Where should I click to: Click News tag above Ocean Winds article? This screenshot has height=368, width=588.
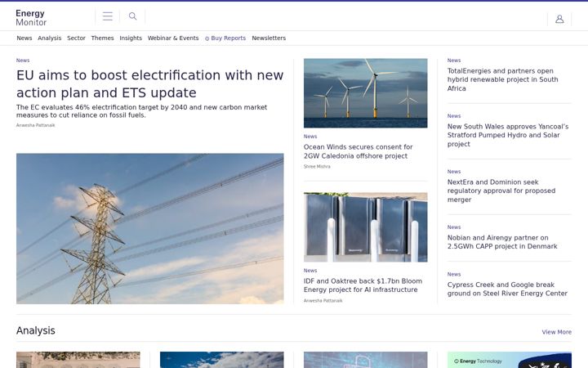[310, 137]
